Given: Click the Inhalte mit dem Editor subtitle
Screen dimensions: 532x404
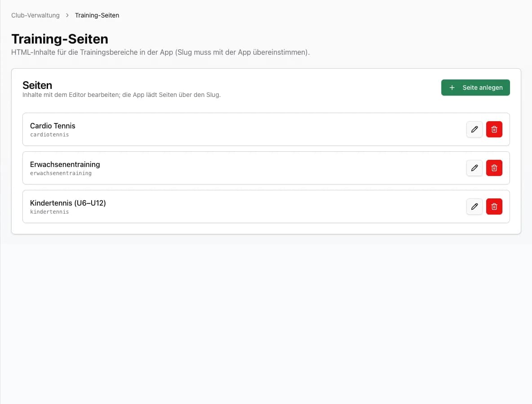Looking at the screenshot, I should pyautogui.click(x=122, y=95).
